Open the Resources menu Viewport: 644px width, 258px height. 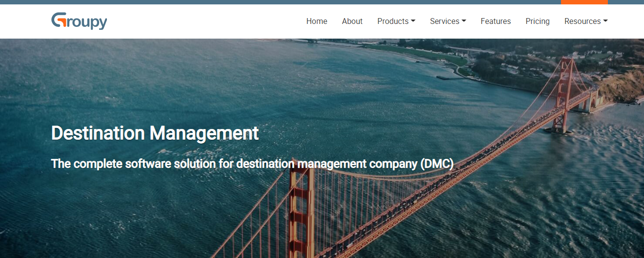click(x=582, y=21)
